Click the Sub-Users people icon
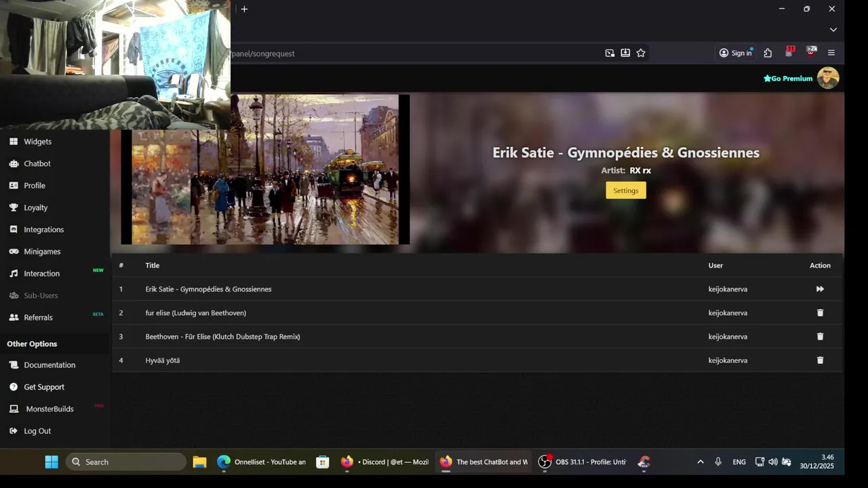The height and width of the screenshot is (488, 868). coord(14,296)
